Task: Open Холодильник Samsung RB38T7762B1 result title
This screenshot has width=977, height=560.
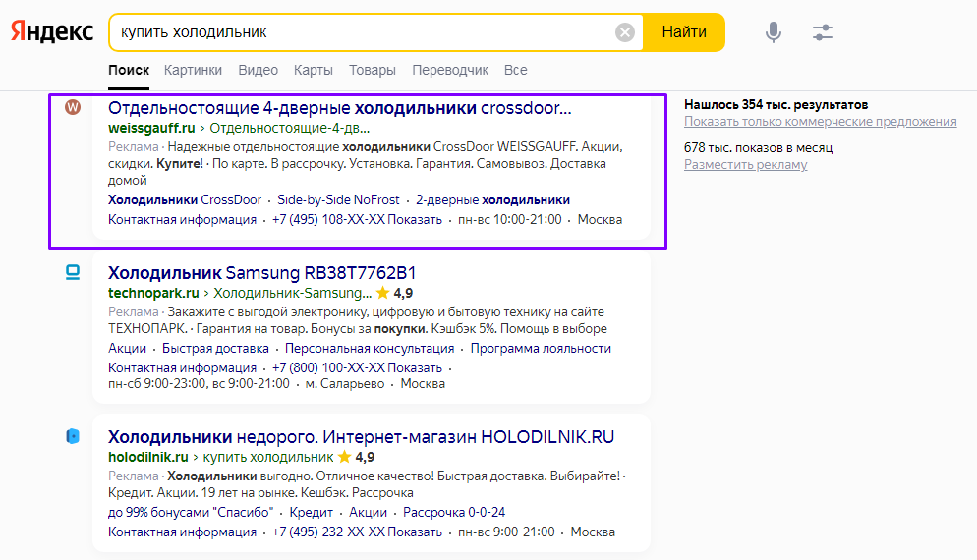Action: point(261,272)
